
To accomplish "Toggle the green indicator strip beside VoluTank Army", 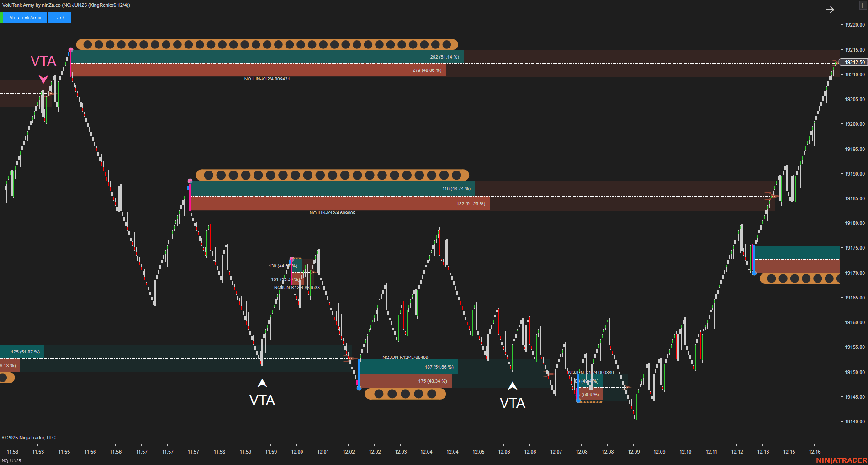I will click(x=1, y=18).
